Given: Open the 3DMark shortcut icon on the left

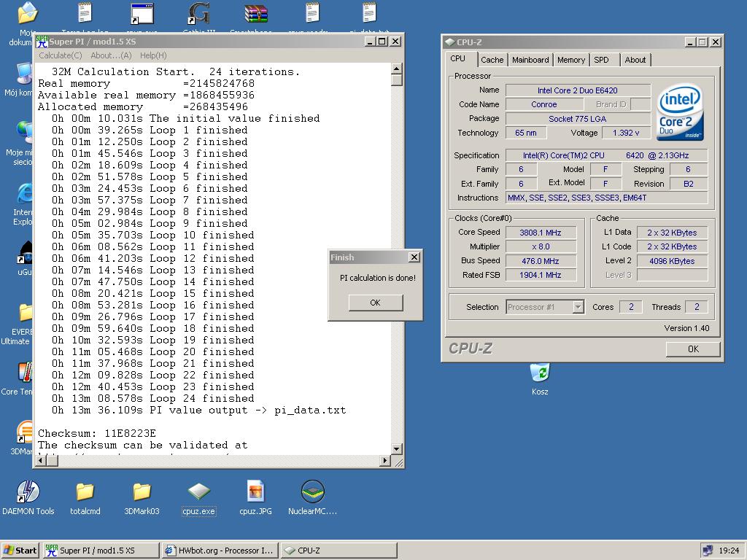Looking at the screenshot, I should click(24, 432).
